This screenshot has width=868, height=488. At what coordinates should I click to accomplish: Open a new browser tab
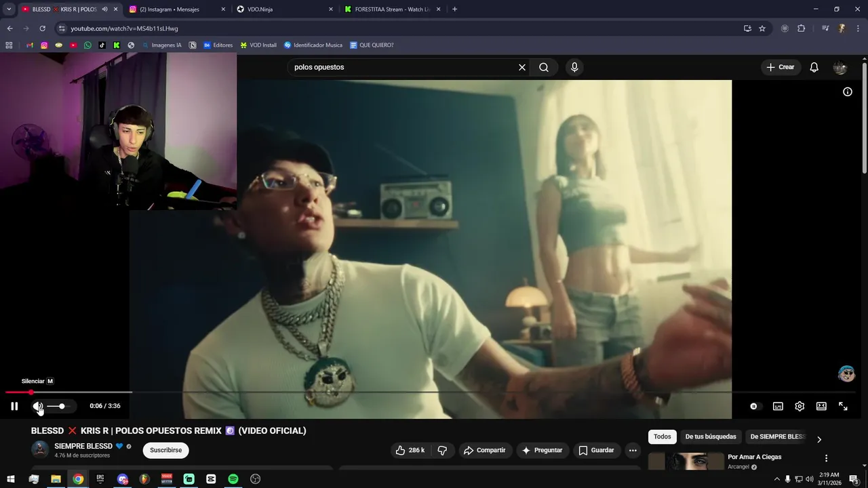[454, 9]
